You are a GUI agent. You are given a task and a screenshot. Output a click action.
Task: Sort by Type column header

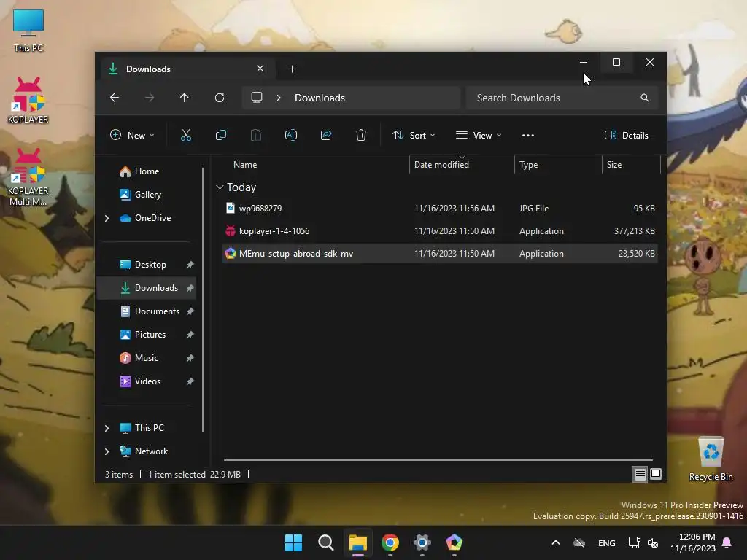(558, 165)
